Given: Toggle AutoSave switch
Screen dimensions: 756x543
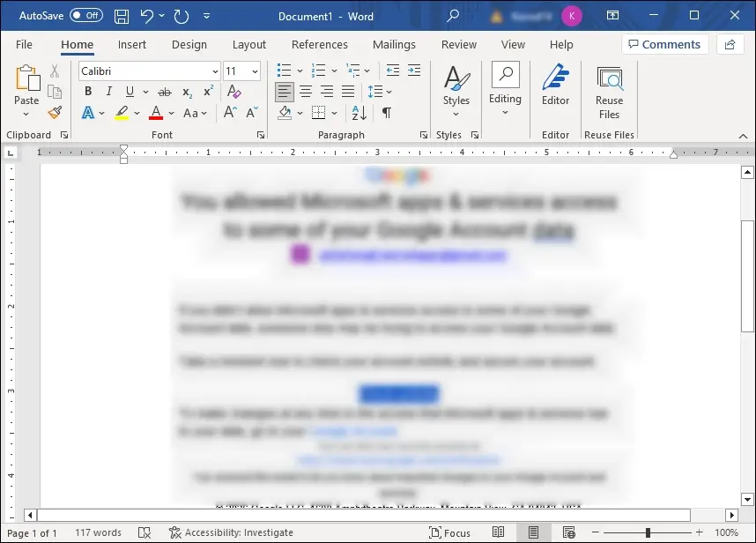Looking at the screenshot, I should click(85, 16).
